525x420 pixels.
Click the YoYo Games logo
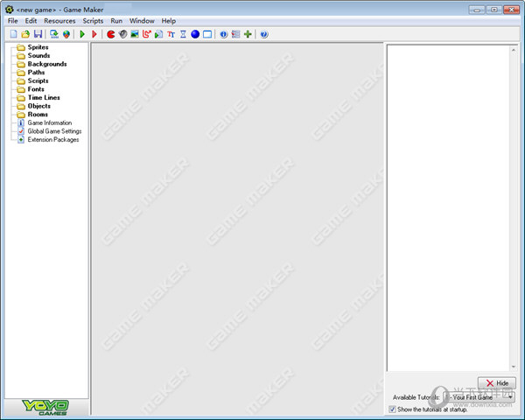[x=45, y=407]
